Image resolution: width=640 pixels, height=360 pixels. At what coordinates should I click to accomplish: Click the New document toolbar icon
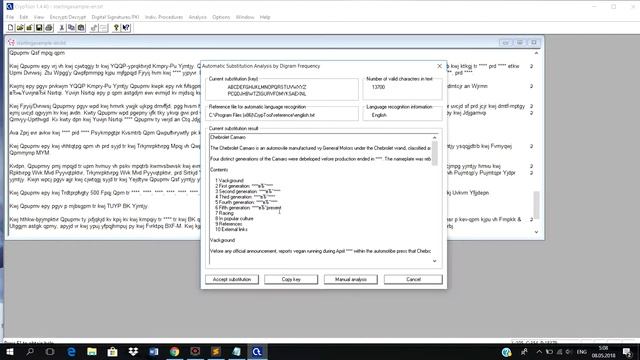pyautogui.click(x=11, y=28)
